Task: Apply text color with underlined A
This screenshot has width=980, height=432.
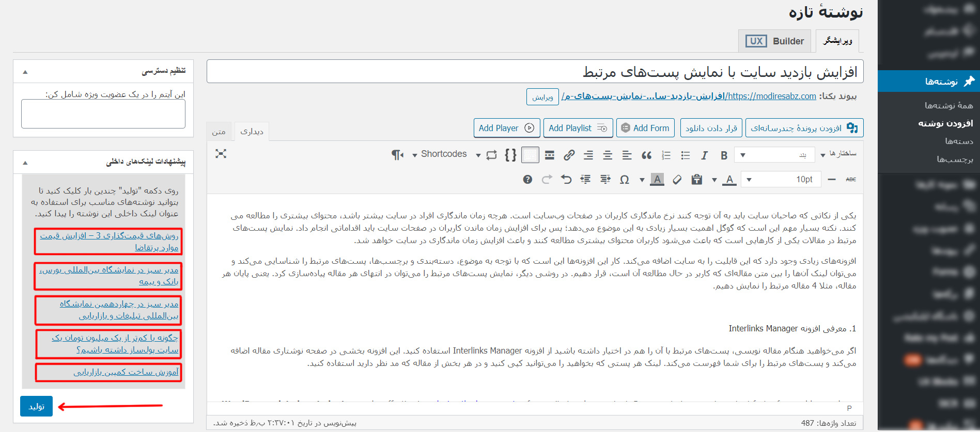Action: (729, 180)
